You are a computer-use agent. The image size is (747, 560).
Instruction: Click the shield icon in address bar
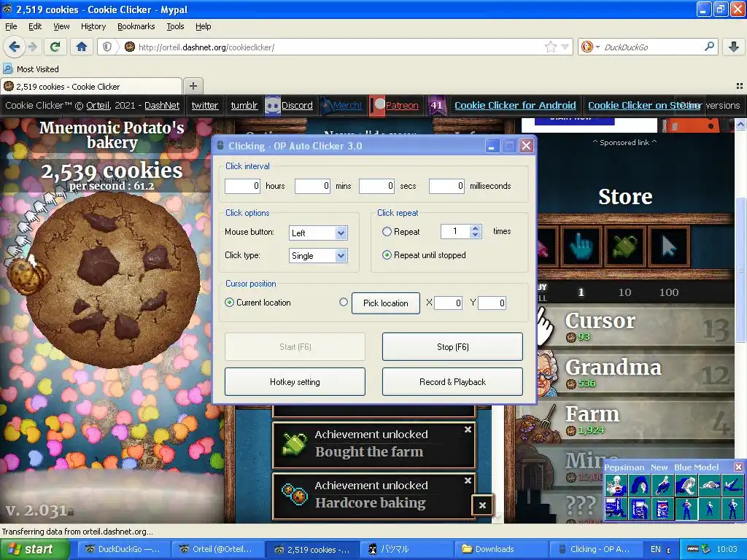pos(107,47)
